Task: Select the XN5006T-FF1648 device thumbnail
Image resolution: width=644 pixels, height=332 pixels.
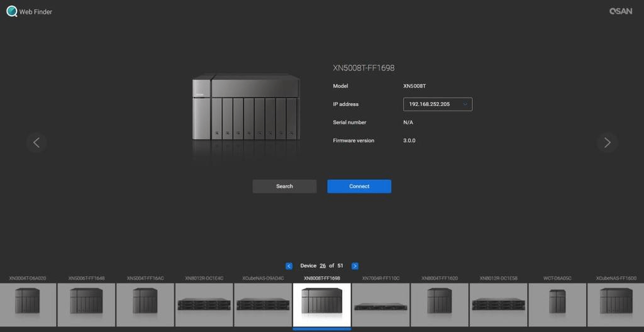Action: click(86, 305)
